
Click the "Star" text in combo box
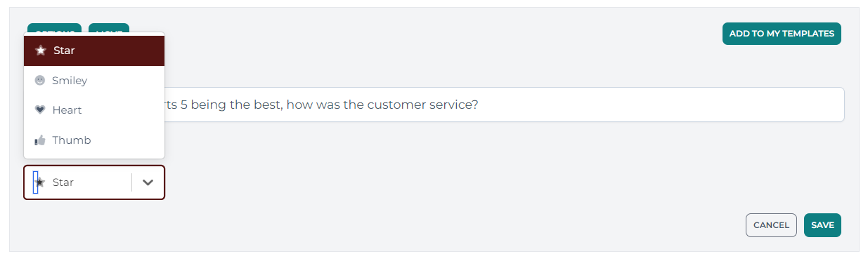[63, 182]
